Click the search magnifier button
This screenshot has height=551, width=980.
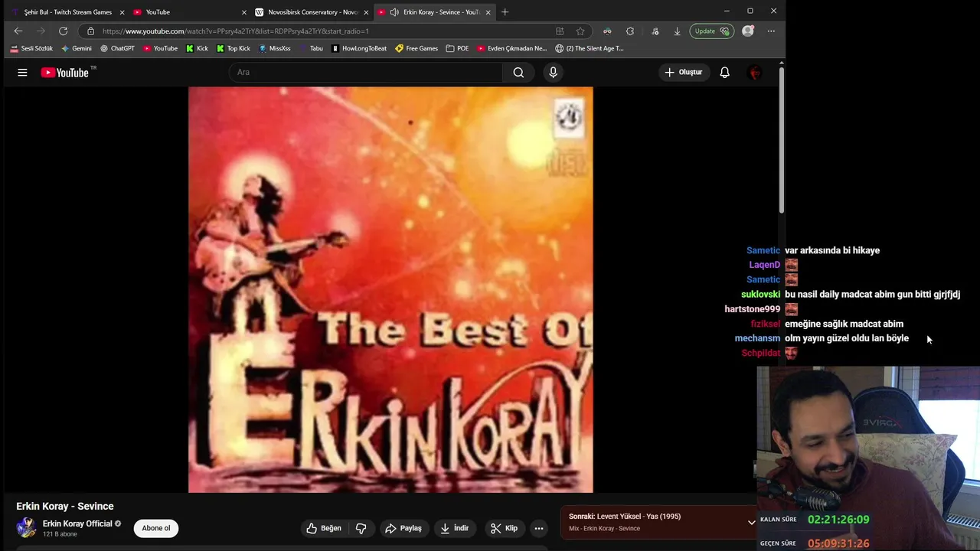point(518,73)
